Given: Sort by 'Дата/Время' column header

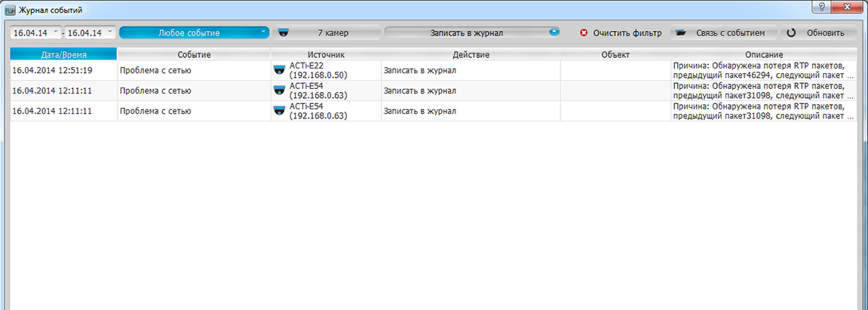Looking at the screenshot, I should (63, 54).
